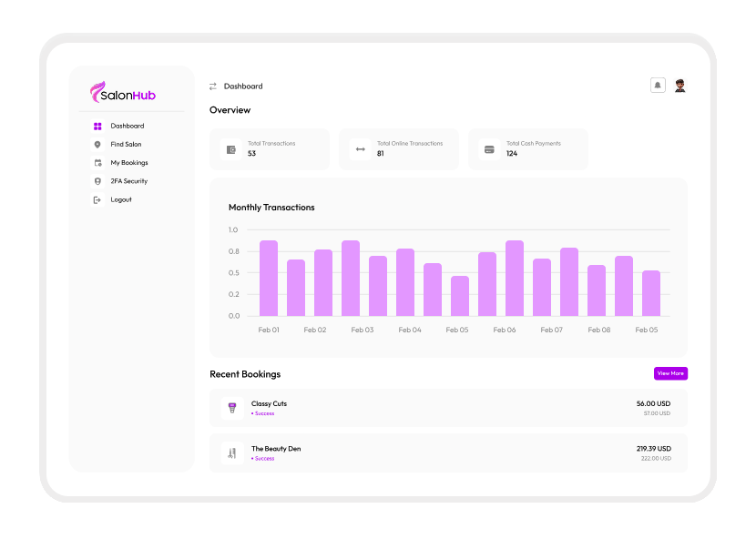Open The Beauty Den booking row
The width and height of the screenshot is (756, 539).
tap(448, 453)
